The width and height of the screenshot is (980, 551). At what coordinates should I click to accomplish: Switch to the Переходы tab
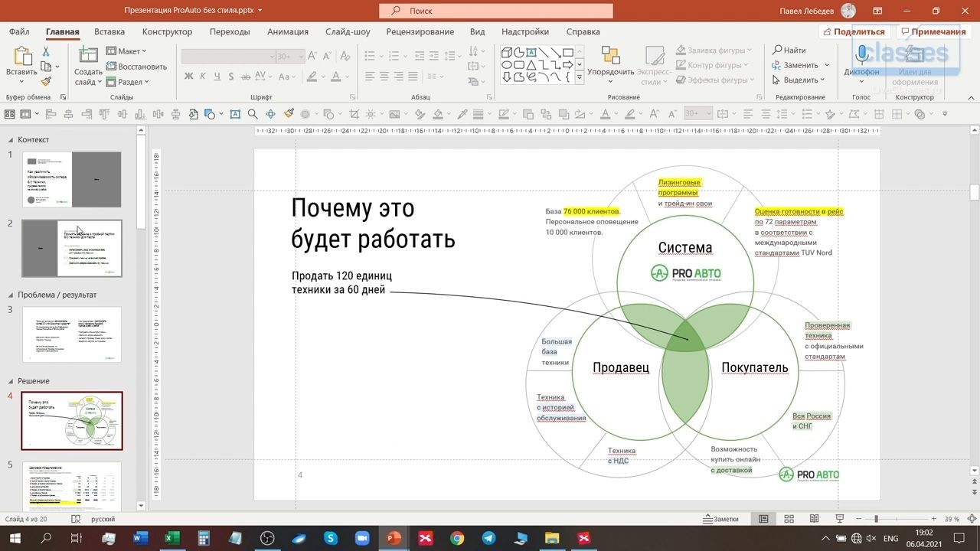230,32
